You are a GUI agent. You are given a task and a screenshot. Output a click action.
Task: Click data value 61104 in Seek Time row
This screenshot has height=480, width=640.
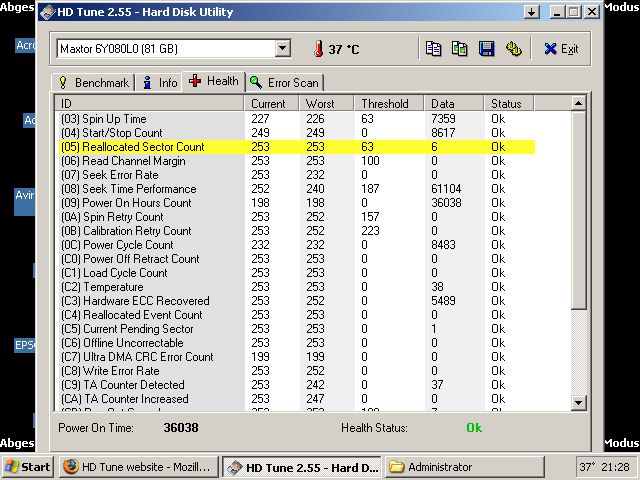click(446, 189)
